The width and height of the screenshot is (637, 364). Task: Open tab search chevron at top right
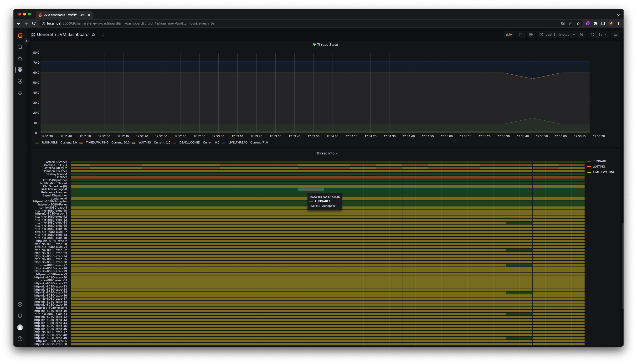[618, 15]
